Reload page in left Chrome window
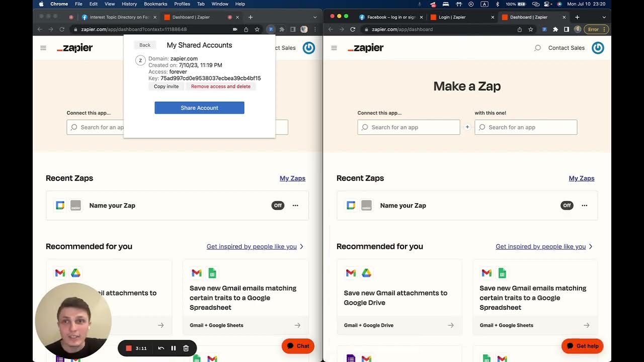 pyautogui.click(x=62, y=29)
